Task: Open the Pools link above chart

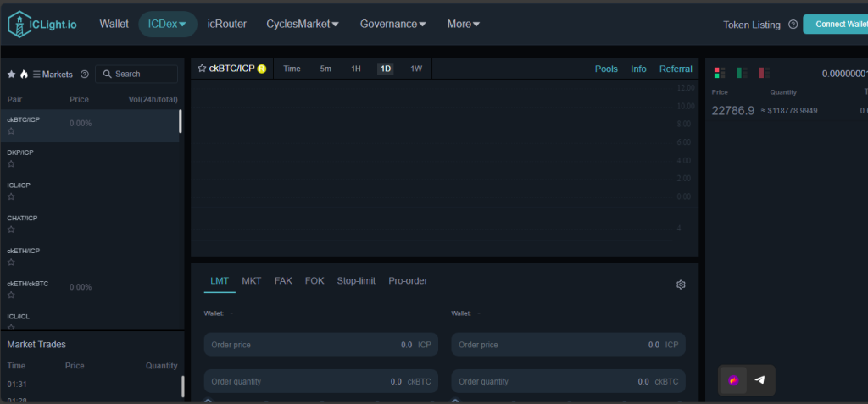Action: (x=606, y=69)
